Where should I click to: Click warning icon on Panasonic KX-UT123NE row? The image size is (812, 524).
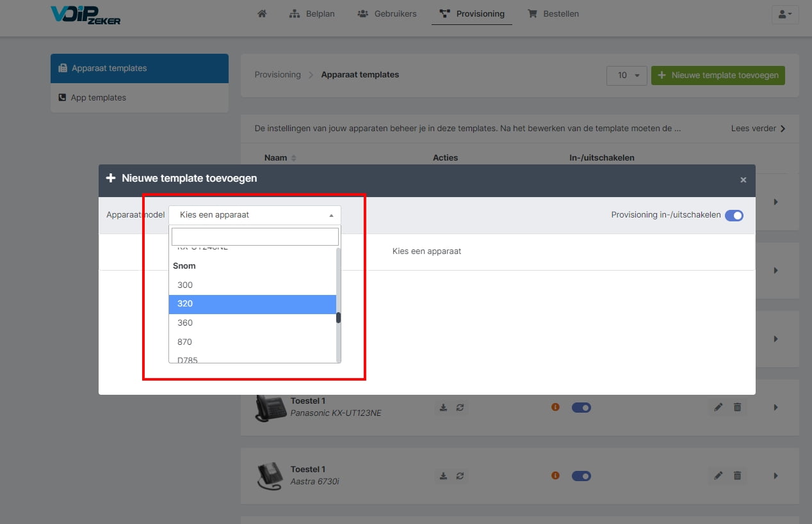555,407
